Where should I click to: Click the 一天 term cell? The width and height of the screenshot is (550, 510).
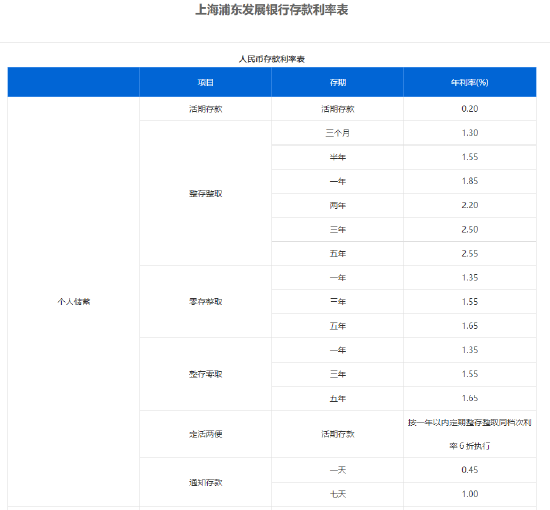pyautogui.click(x=338, y=470)
